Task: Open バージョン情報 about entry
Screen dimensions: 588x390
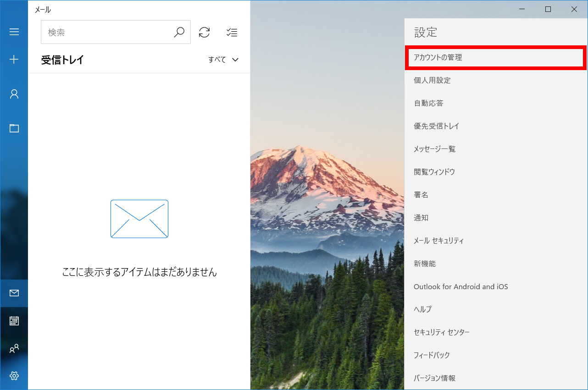Action: (x=496, y=378)
